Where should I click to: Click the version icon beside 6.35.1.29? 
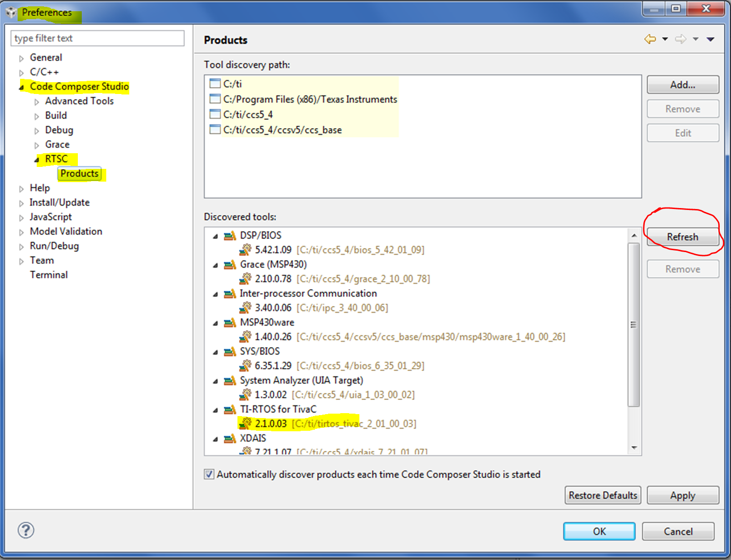click(x=245, y=366)
